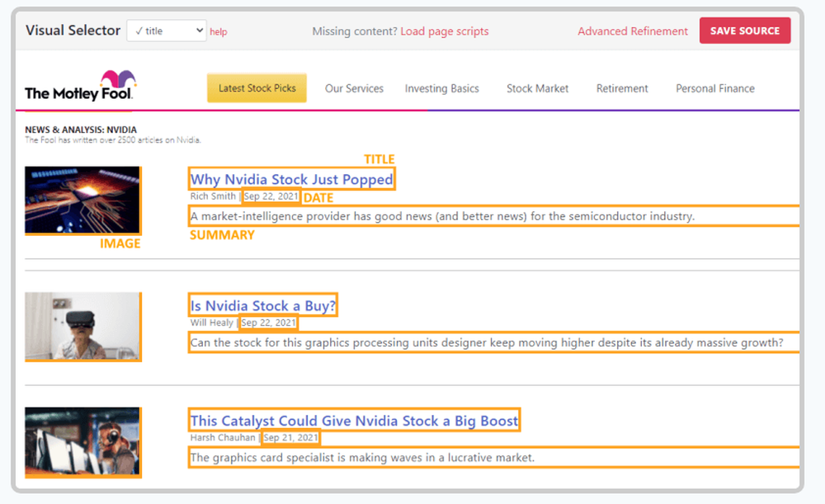Open Advanced Refinement
This screenshot has height=504, width=825.
point(633,31)
